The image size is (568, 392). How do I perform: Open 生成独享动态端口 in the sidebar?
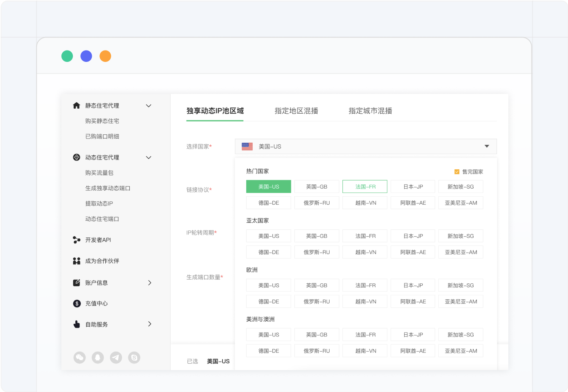point(108,188)
